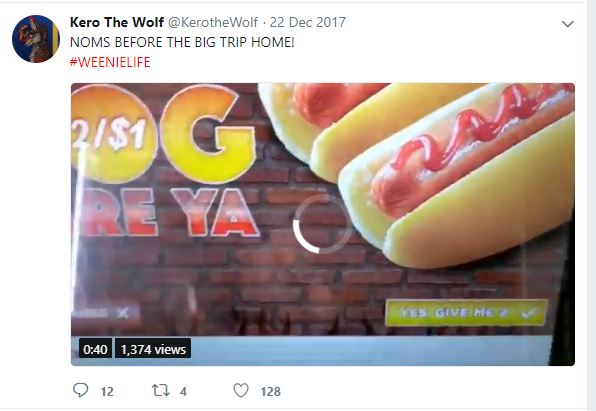Click the reply speech bubble icon

pos(80,390)
